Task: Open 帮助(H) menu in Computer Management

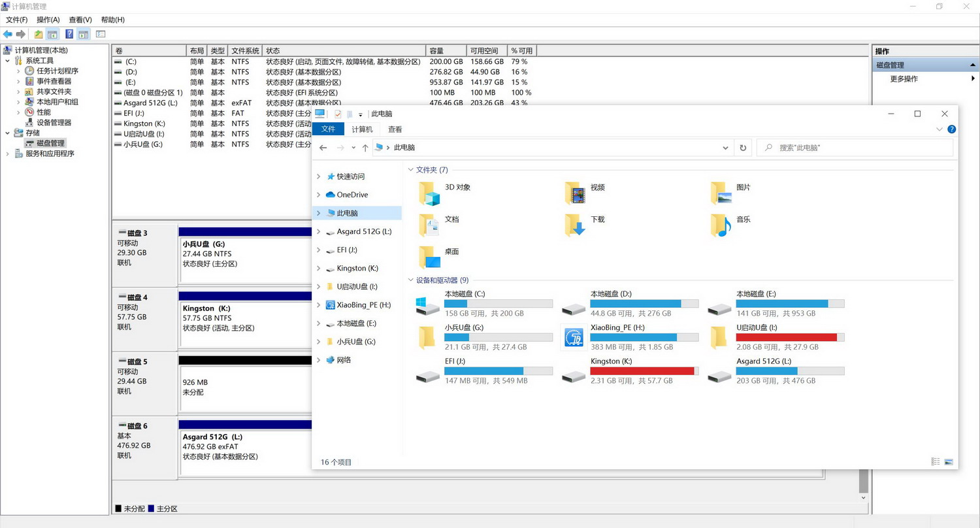Action: (113, 20)
